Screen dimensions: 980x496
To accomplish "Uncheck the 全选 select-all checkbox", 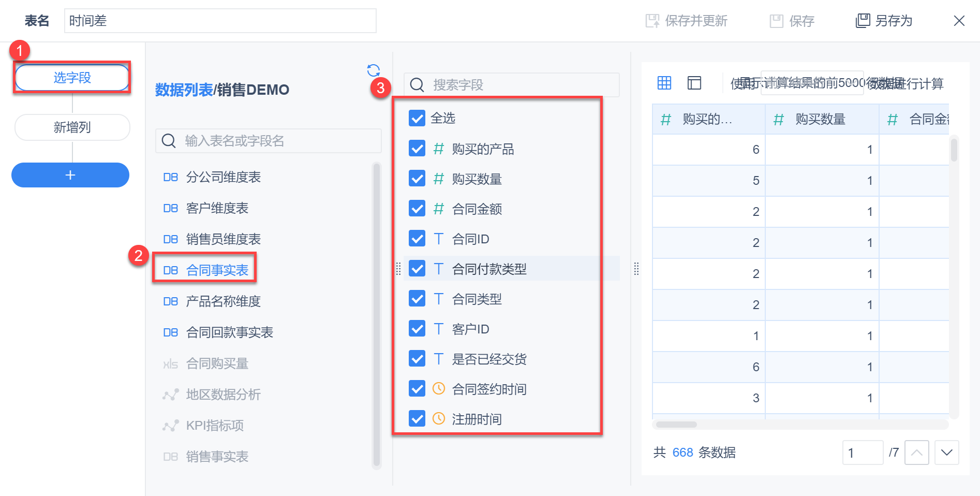I will click(417, 119).
